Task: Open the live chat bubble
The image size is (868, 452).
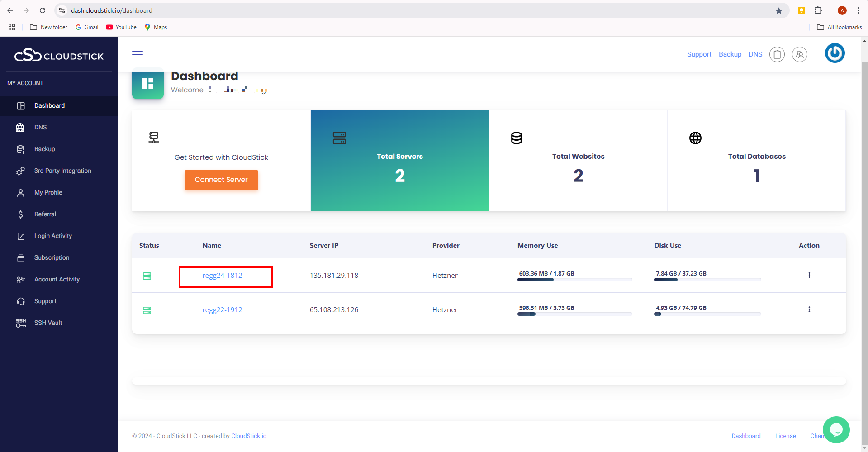Action: 836,429
